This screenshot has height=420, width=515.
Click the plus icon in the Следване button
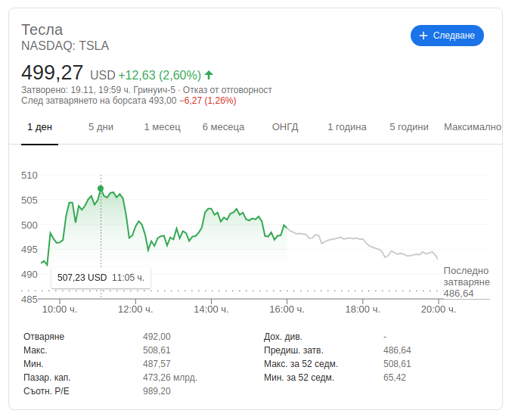tap(423, 36)
